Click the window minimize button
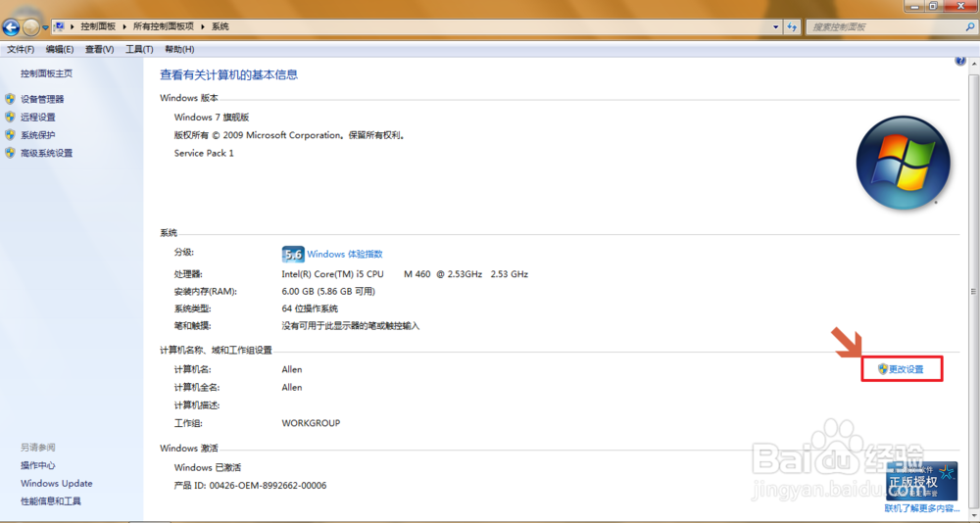The width and height of the screenshot is (980, 523). (x=913, y=6)
